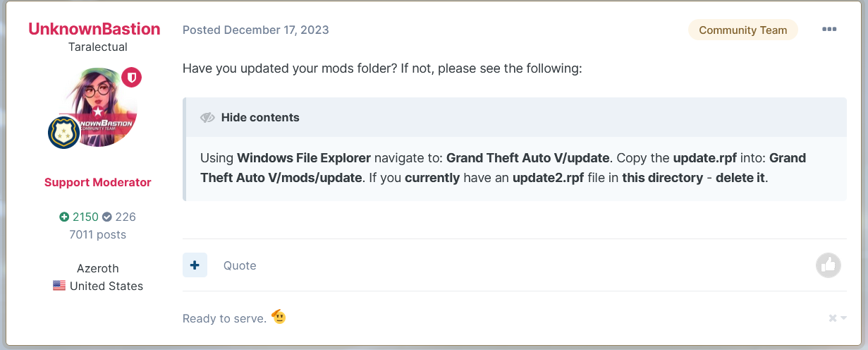Open UnknownBastion's profile via username
This screenshot has height=350, width=868.
[94, 30]
